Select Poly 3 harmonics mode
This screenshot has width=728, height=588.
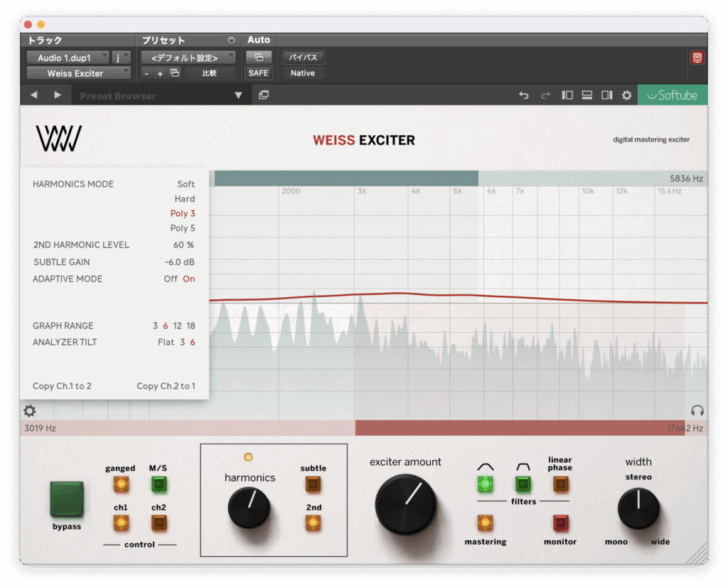pyautogui.click(x=183, y=213)
